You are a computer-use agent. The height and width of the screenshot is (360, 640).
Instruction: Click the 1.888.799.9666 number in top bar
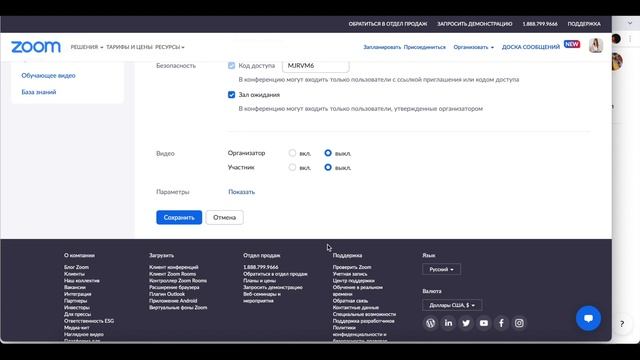tap(540, 24)
